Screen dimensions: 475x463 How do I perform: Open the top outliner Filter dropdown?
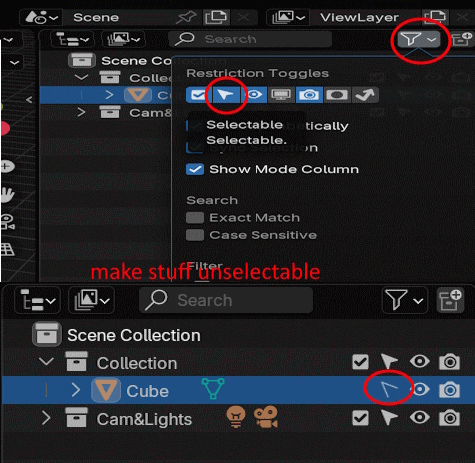pos(419,39)
